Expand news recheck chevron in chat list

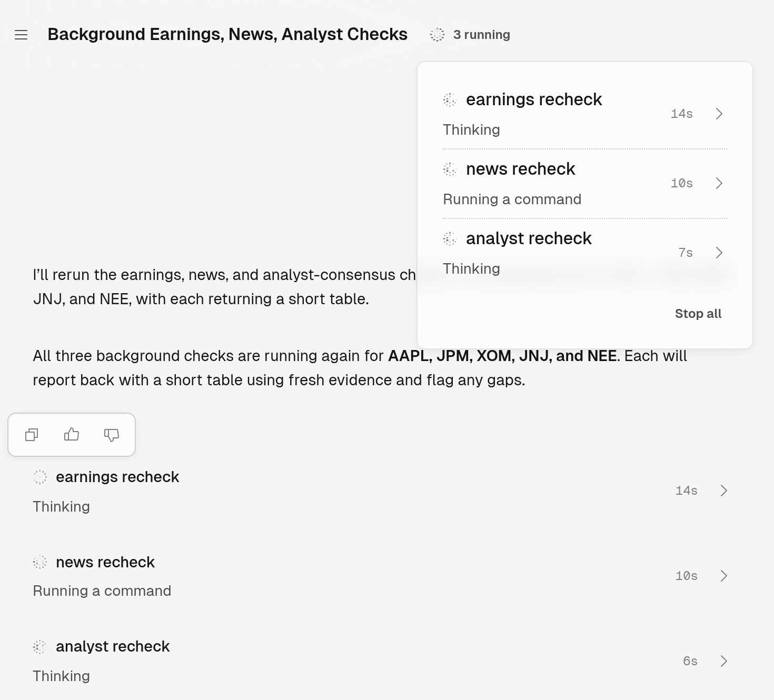(724, 576)
